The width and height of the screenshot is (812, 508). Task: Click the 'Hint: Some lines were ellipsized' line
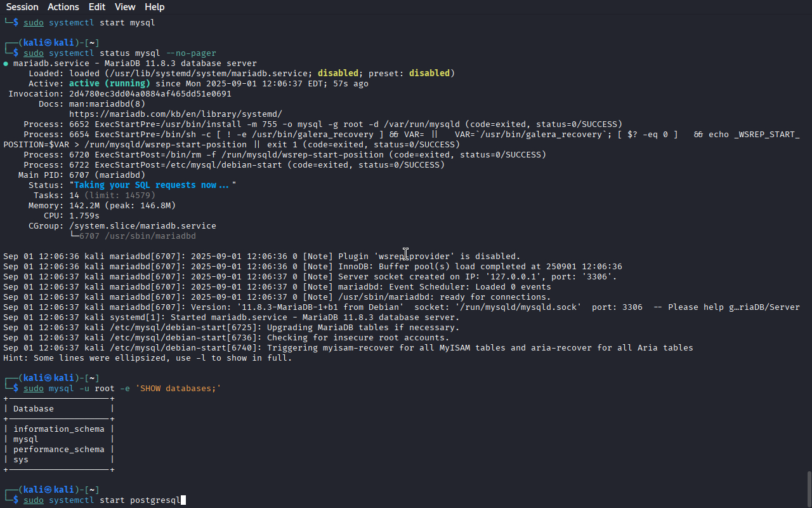148,358
